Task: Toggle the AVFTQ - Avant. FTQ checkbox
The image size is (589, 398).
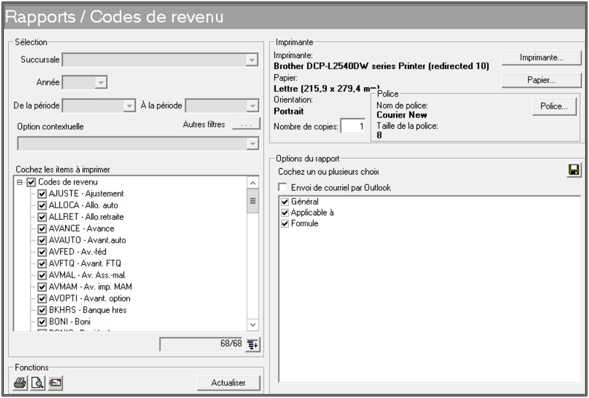Action: click(42, 264)
